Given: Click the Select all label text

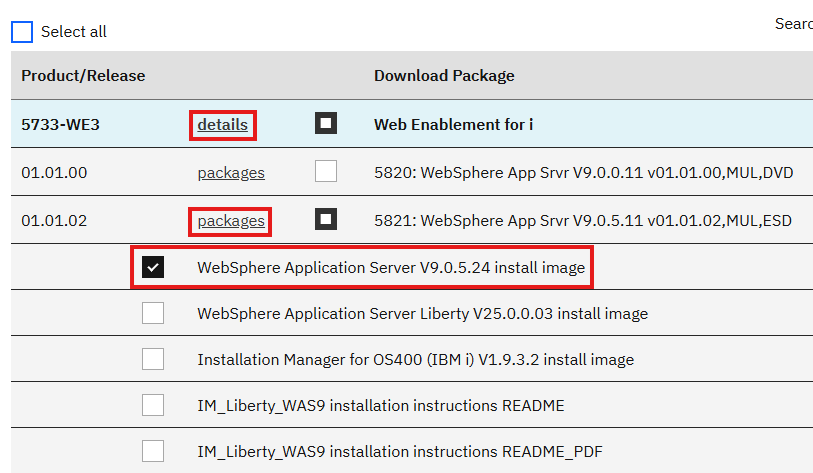Looking at the screenshot, I should (x=74, y=32).
